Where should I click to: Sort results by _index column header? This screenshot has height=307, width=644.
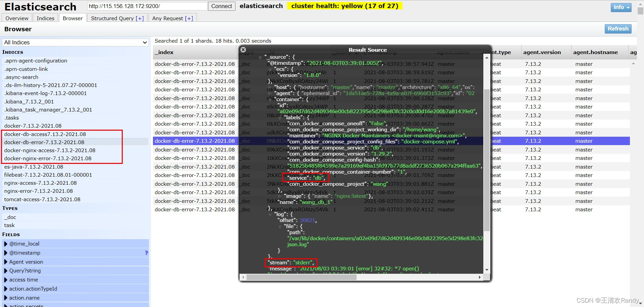click(195, 52)
